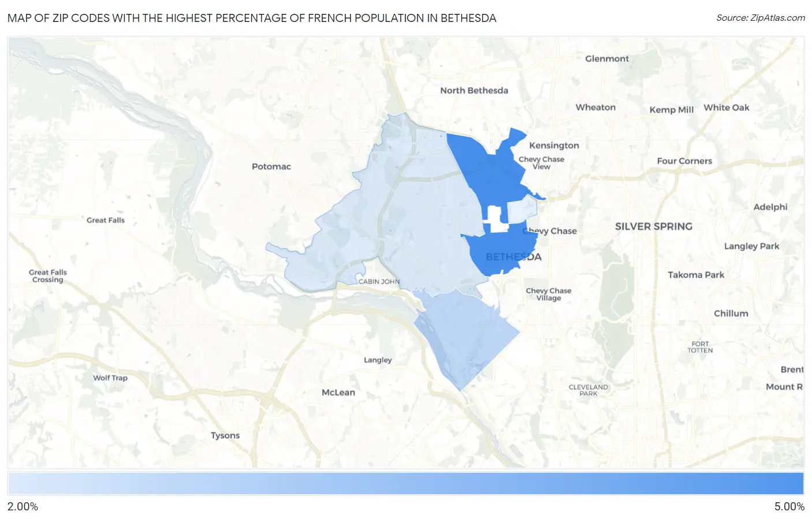
Task: Click the color gradient legend bar
Action: click(x=405, y=484)
